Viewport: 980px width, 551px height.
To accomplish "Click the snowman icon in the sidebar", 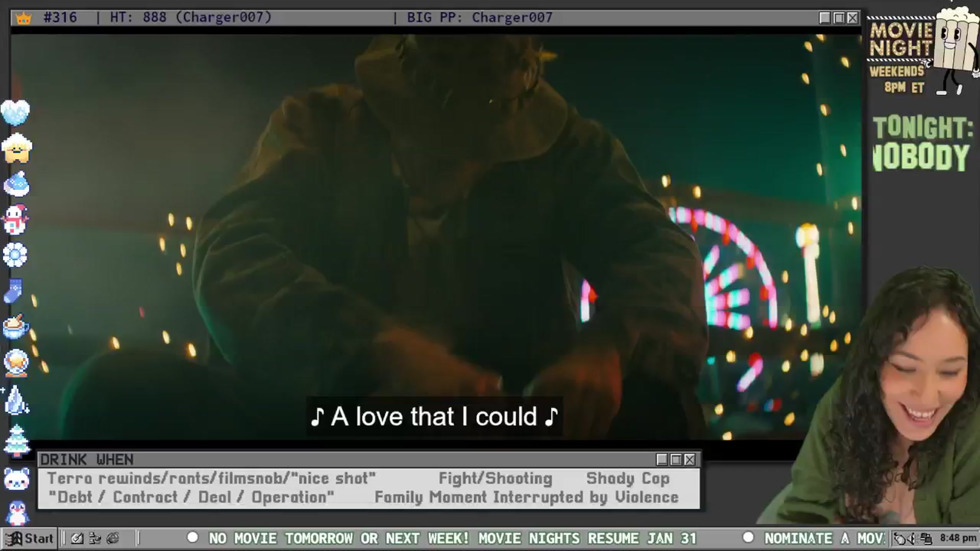I will [x=15, y=220].
